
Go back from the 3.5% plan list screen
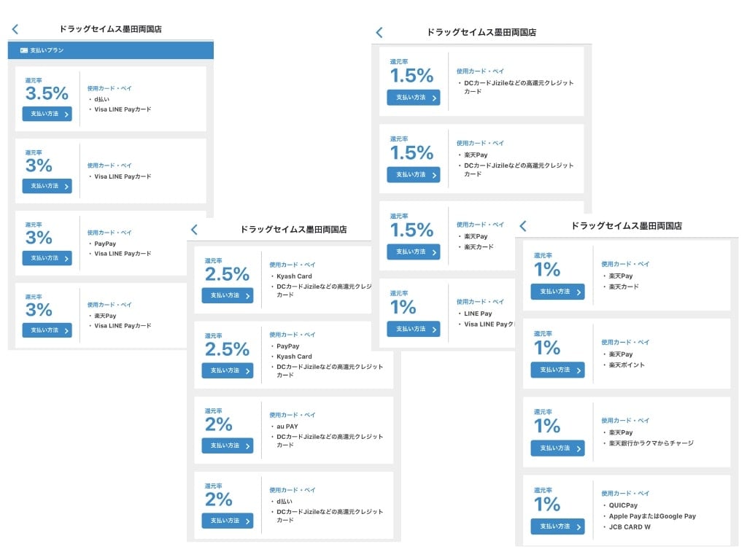[15, 29]
